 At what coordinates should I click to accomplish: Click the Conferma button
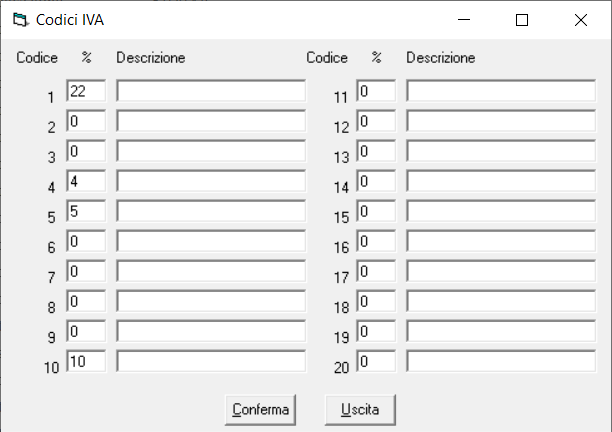tap(260, 410)
